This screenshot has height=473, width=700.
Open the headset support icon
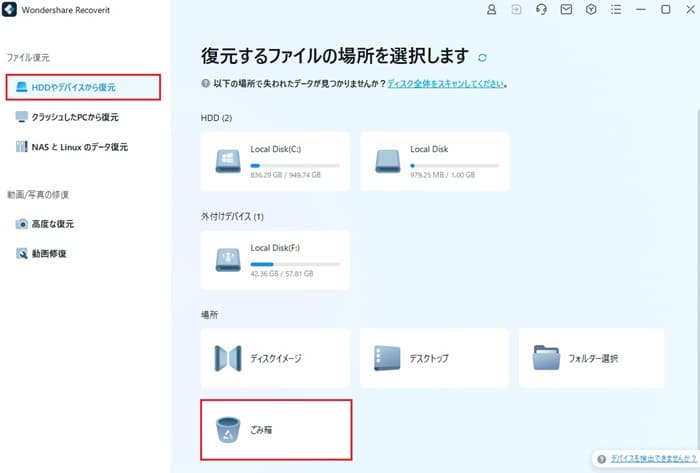pos(541,9)
